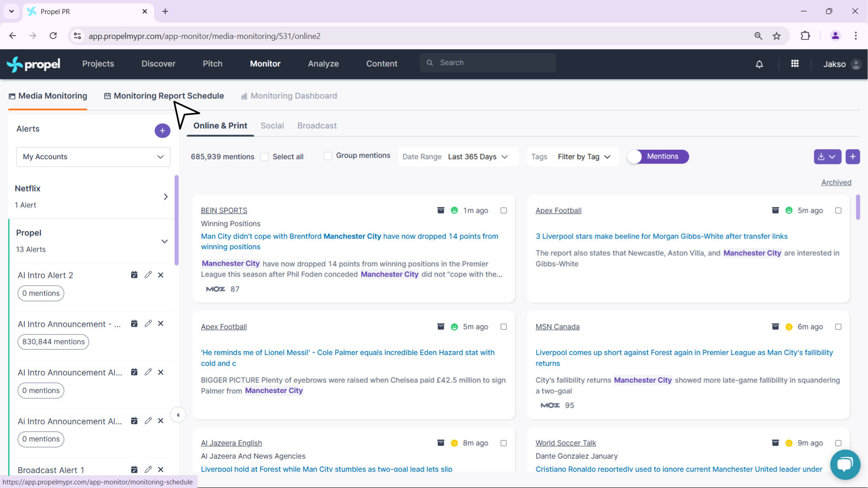Select the World Soccer Talk mention checkbox
The width and height of the screenshot is (868, 488).
(x=838, y=443)
